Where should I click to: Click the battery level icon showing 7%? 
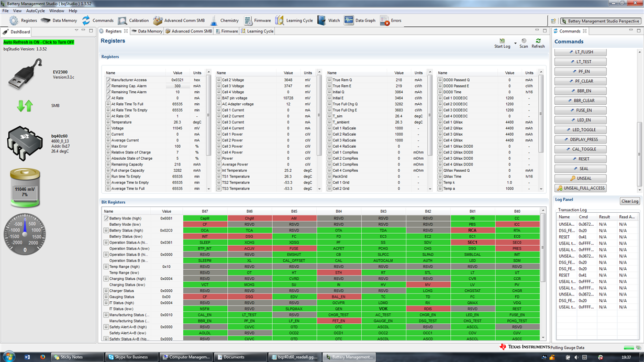[x=25, y=188]
